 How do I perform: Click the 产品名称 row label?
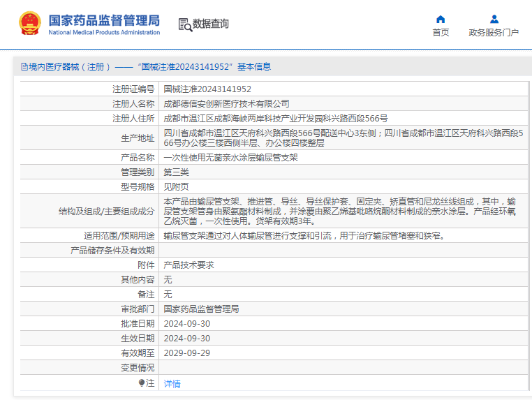138,158
